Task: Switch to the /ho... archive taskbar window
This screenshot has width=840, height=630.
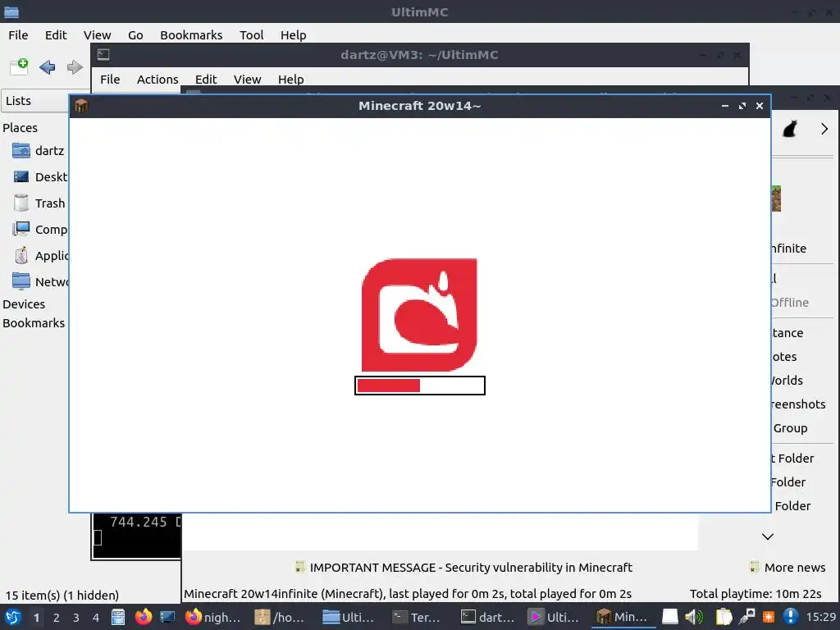Action: 281,617
